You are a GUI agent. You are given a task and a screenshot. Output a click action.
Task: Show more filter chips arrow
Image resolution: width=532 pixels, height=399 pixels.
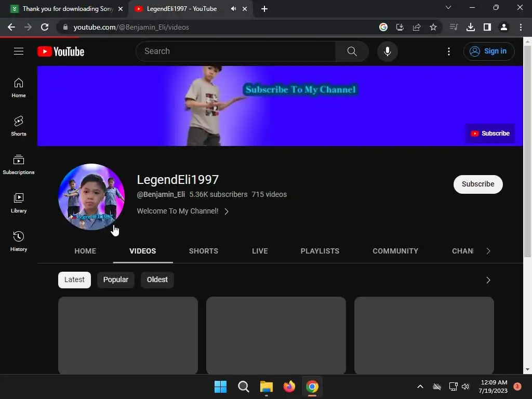pyautogui.click(x=488, y=280)
